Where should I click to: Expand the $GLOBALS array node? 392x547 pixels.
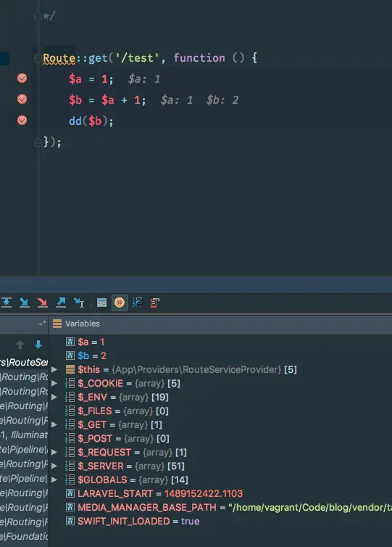tap(54, 480)
